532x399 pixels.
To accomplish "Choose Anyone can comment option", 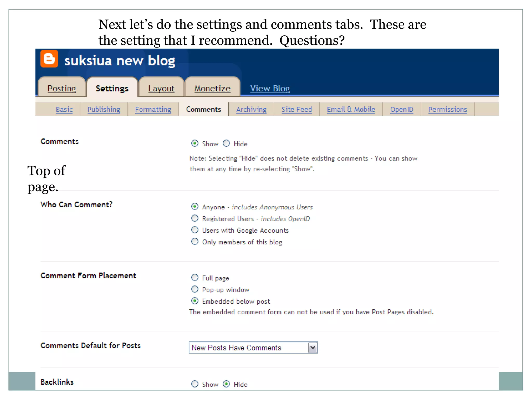I will pos(195,207).
